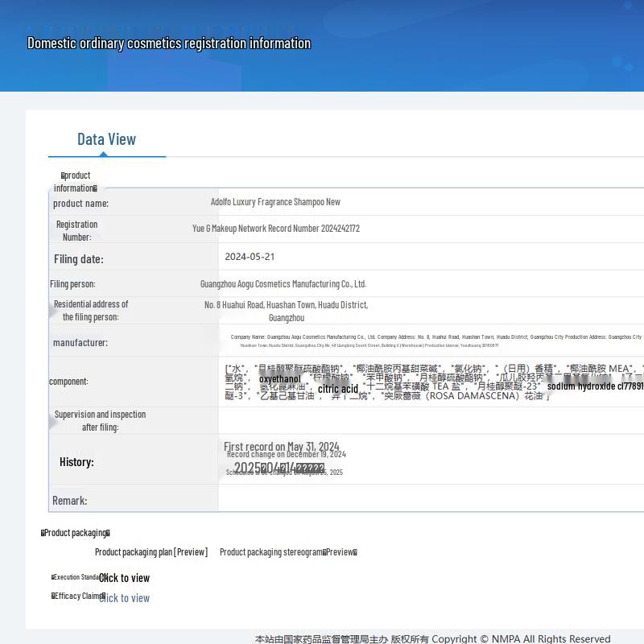Click the Product packaging section heading
The image size is (644, 644).
(x=76, y=533)
